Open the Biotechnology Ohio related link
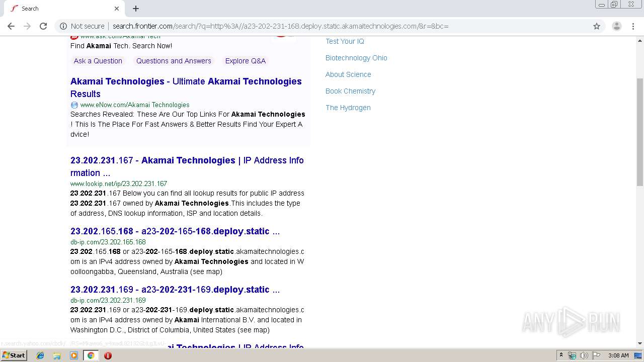The height and width of the screenshot is (362, 644). 356,58
